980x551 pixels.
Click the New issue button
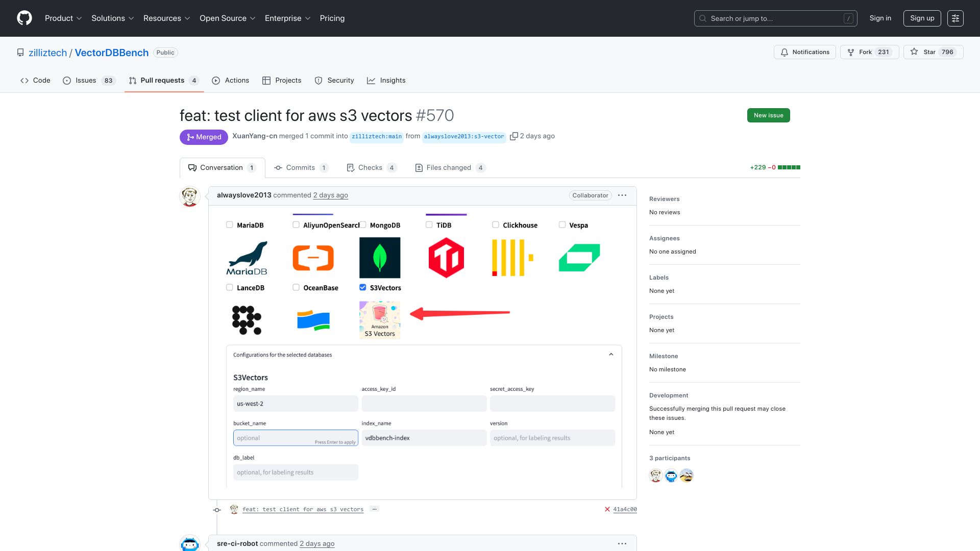[x=768, y=115]
